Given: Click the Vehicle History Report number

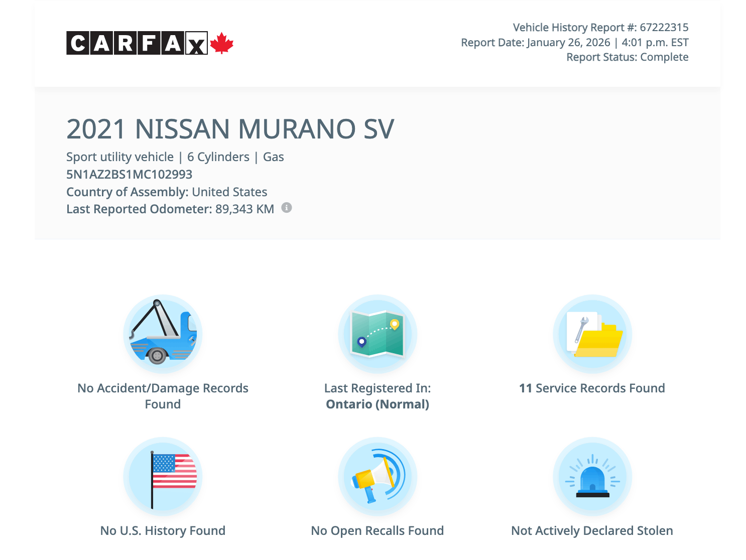Looking at the screenshot, I should pyautogui.click(x=600, y=28).
